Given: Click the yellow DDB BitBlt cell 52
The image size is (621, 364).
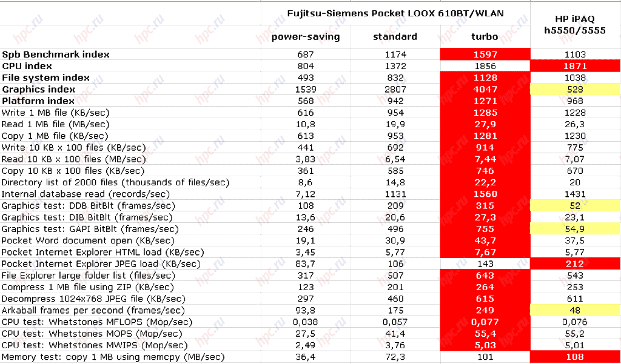Looking at the screenshot, I should [576, 206].
